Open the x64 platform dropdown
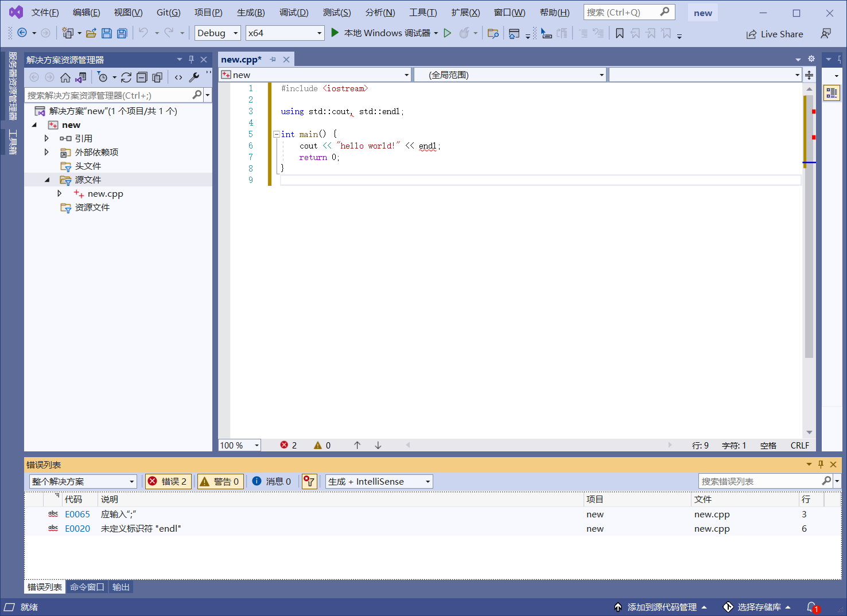 point(285,33)
